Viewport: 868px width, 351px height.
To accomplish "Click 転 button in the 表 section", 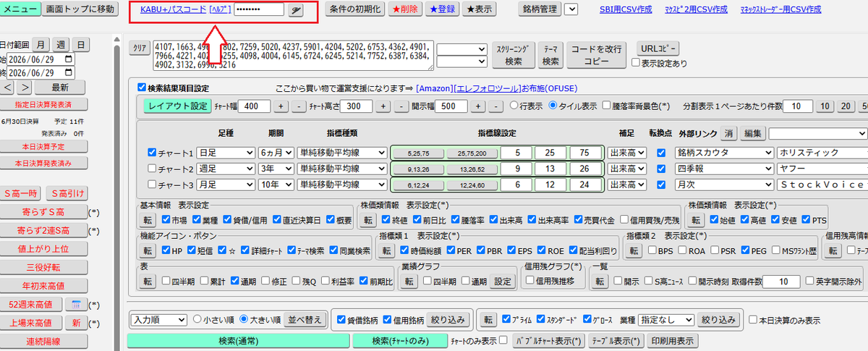I will 148,281.
